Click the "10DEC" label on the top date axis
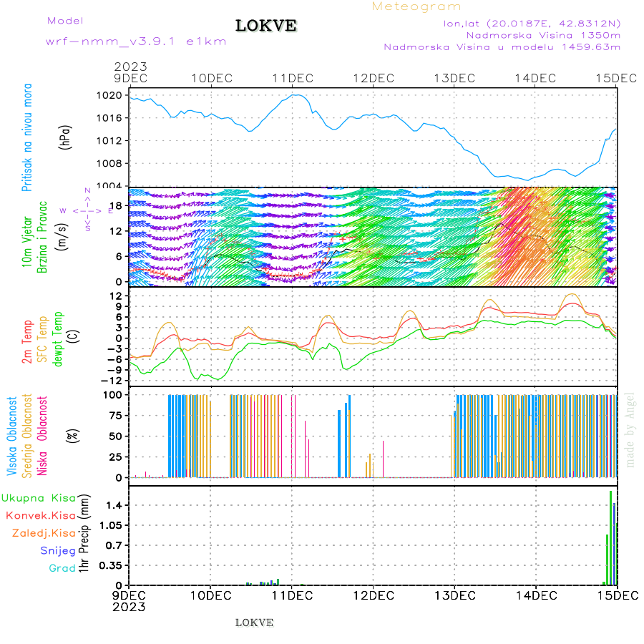 (212, 79)
